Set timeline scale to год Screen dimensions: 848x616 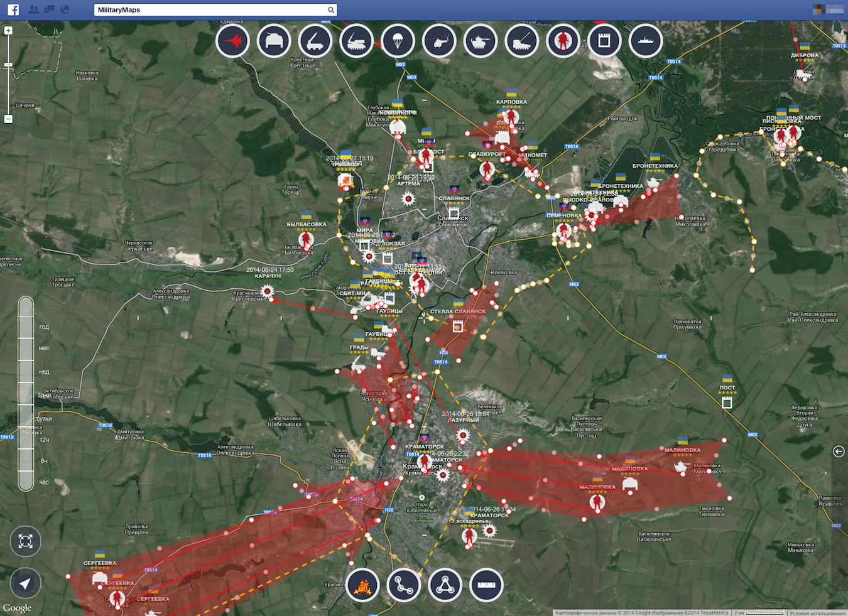pyautogui.click(x=44, y=327)
